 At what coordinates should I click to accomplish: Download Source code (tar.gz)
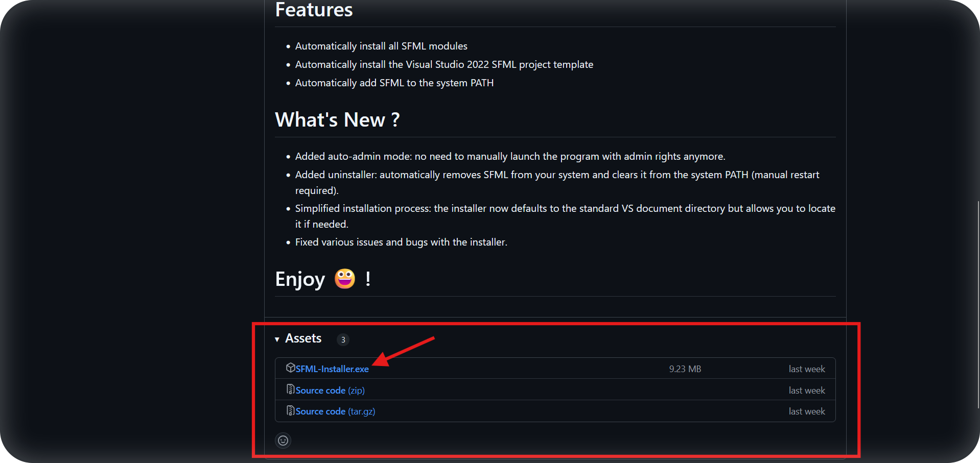point(335,411)
